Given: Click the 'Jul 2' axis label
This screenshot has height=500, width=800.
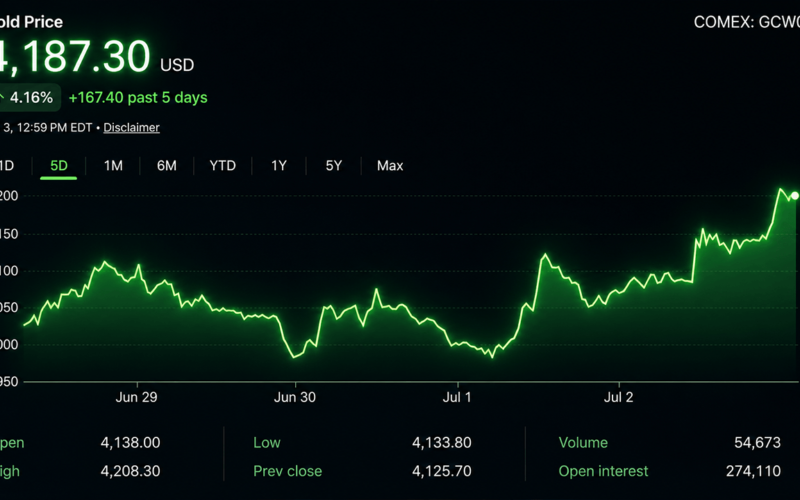Looking at the screenshot, I should 618,397.
